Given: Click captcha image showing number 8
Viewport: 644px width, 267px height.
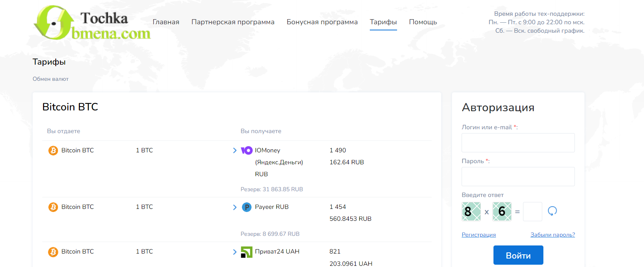Looking at the screenshot, I should [471, 212].
